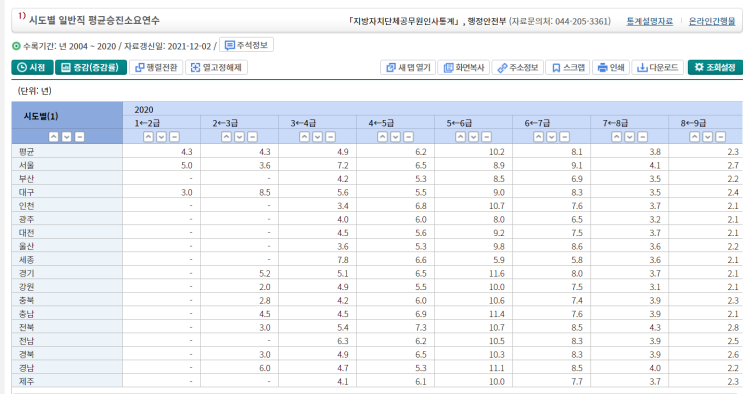
Task: Sort 6←7급 column descending
Action: coord(552,137)
